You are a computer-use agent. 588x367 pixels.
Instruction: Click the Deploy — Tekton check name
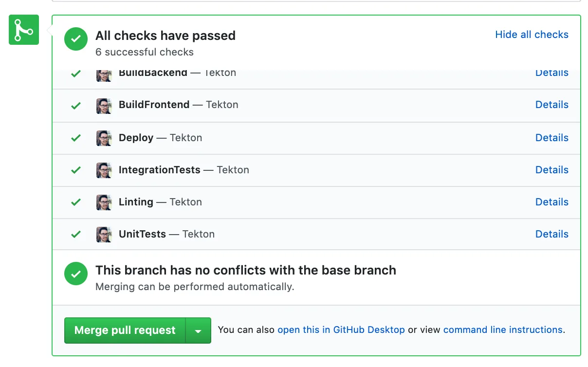pyautogui.click(x=160, y=138)
